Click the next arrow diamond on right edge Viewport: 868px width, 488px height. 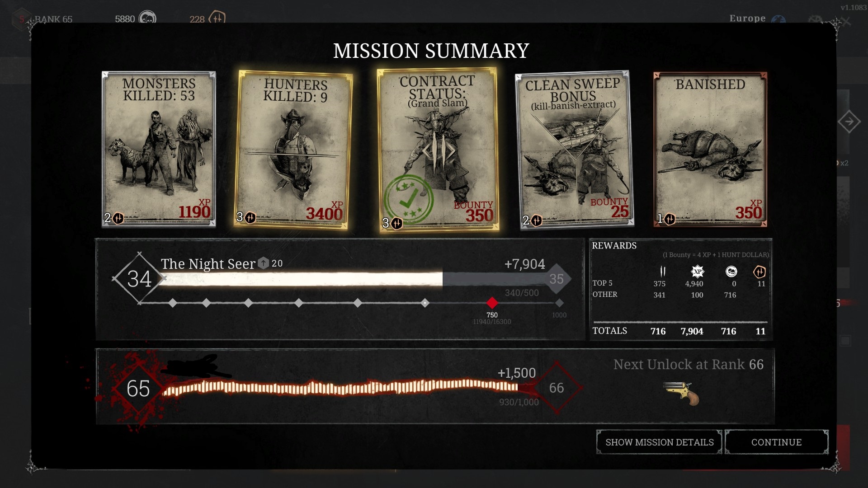[849, 122]
